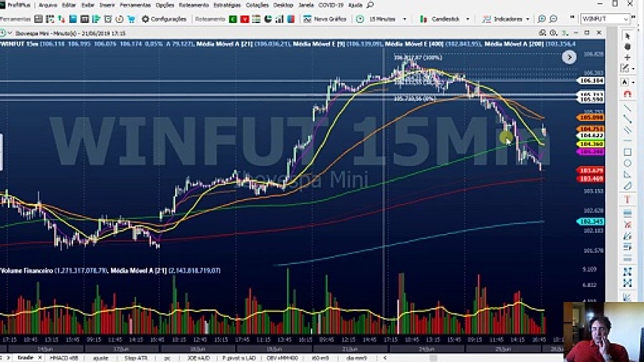Click the zoom in magnifier icon

tap(541, 19)
